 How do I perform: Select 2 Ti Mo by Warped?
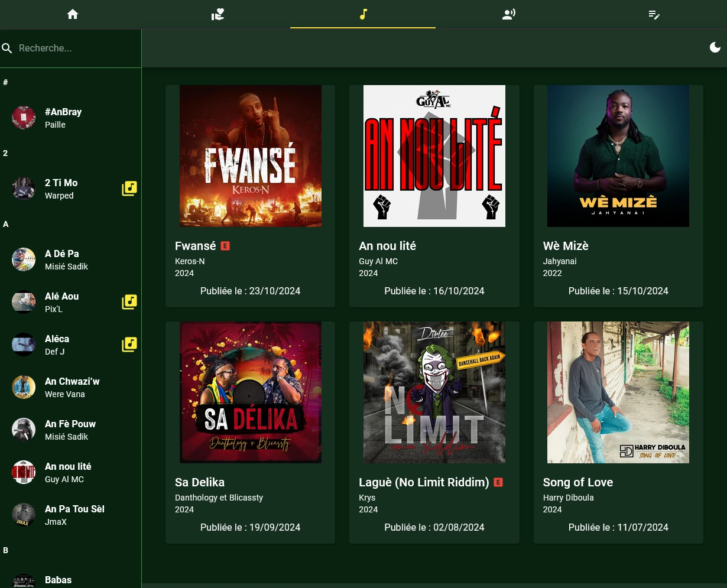tap(70, 189)
